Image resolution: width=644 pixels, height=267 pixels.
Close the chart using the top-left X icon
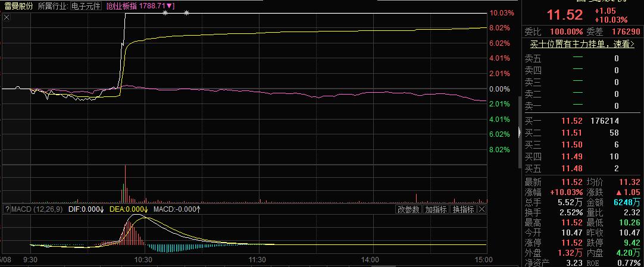(x=7, y=18)
